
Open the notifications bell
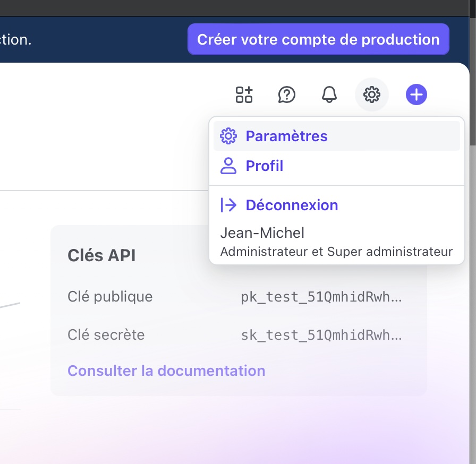[329, 94]
